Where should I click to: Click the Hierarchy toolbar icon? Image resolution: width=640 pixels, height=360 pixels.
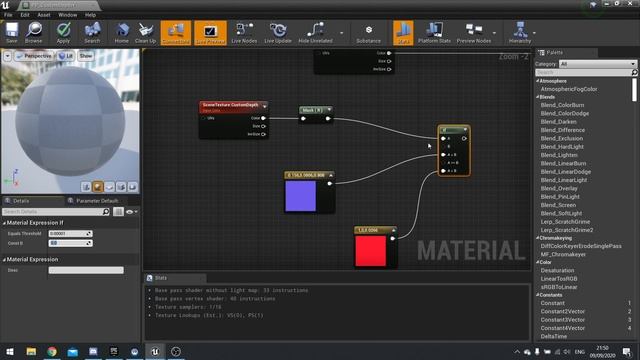[520, 33]
